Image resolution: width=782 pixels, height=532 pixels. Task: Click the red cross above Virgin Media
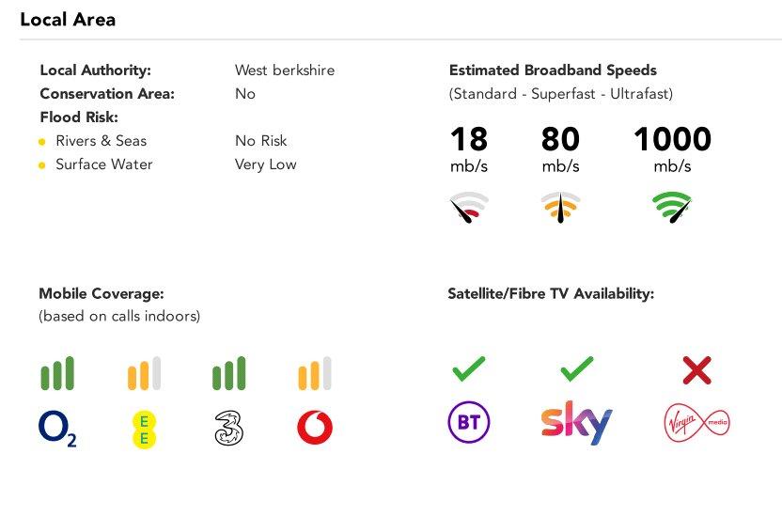pyautogui.click(x=696, y=370)
